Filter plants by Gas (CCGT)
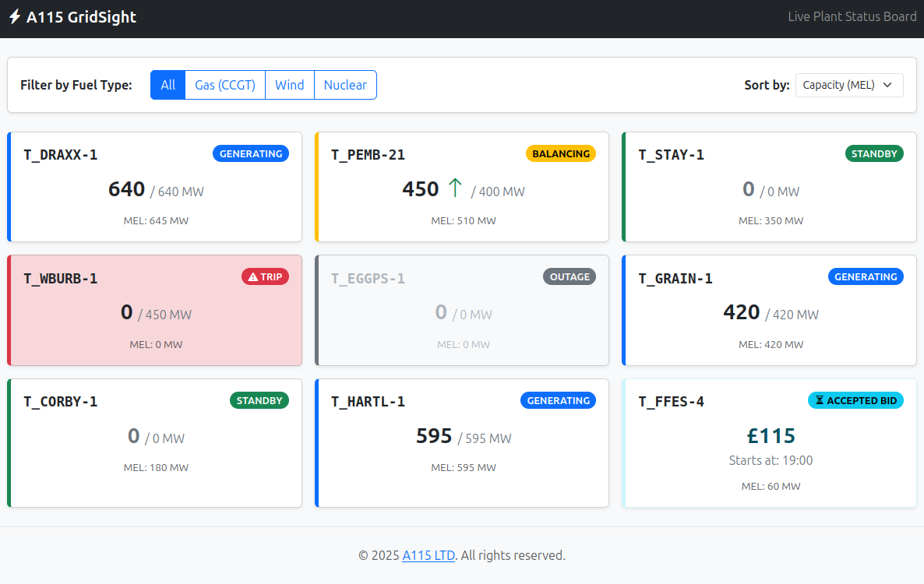 (x=225, y=85)
